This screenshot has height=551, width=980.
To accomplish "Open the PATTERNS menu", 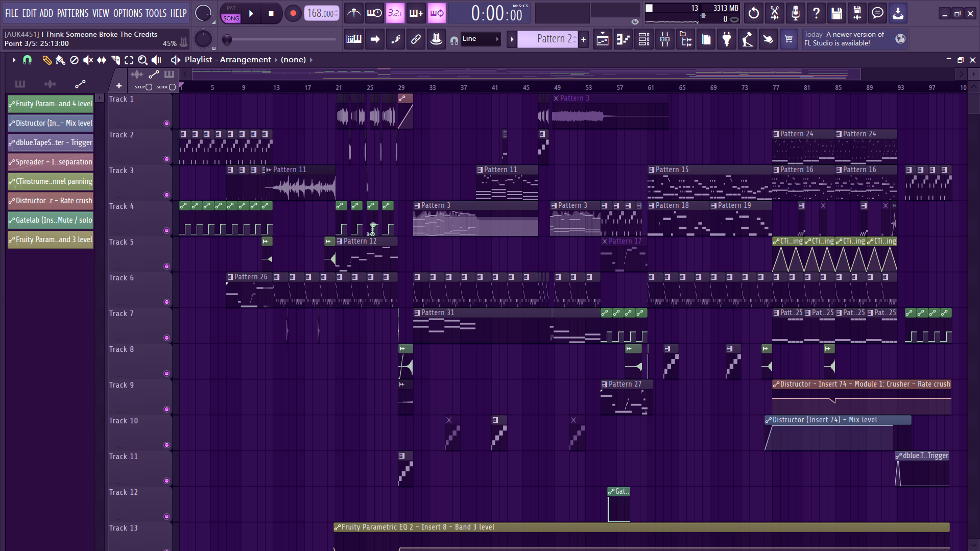I will tap(73, 13).
